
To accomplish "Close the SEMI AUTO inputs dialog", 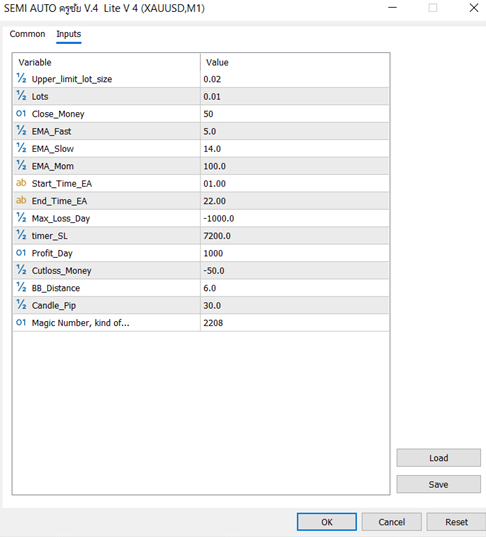I will tap(474, 8).
